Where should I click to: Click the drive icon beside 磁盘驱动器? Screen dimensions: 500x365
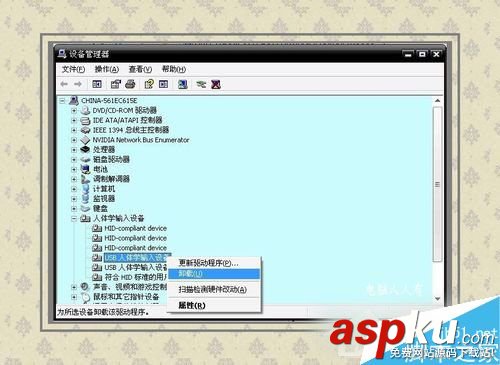[86, 159]
